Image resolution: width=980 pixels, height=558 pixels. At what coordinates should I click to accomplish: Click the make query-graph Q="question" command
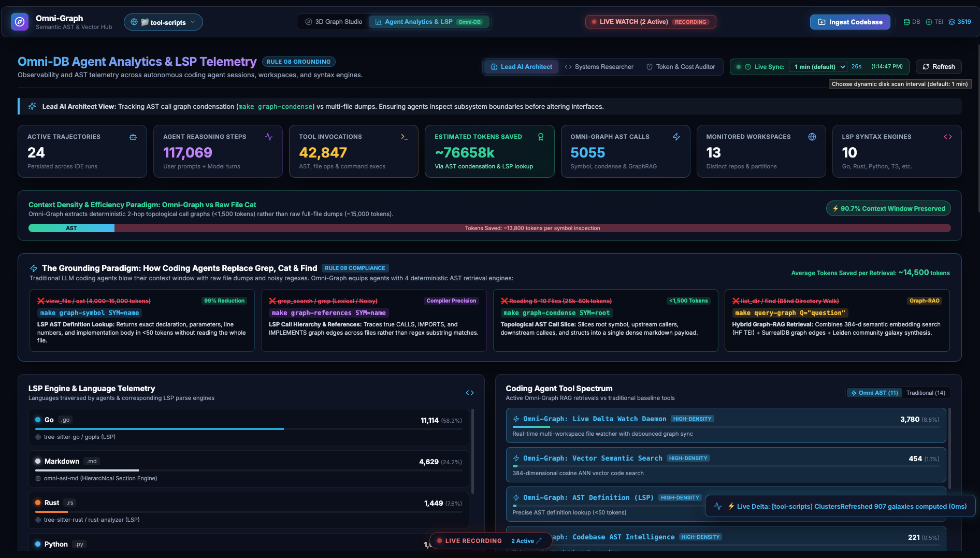pos(790,313)
